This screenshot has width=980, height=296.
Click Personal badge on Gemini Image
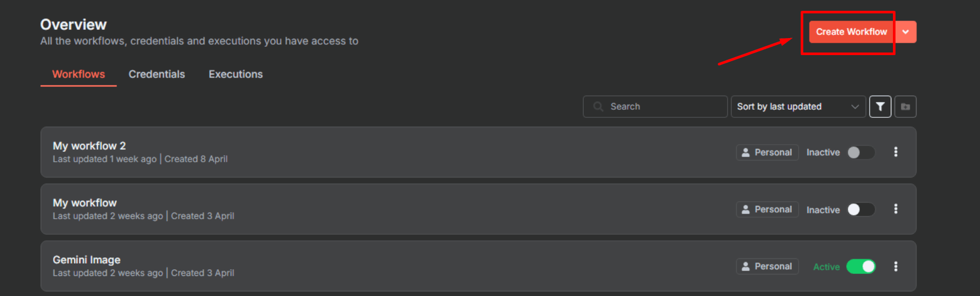pos(767,266)
